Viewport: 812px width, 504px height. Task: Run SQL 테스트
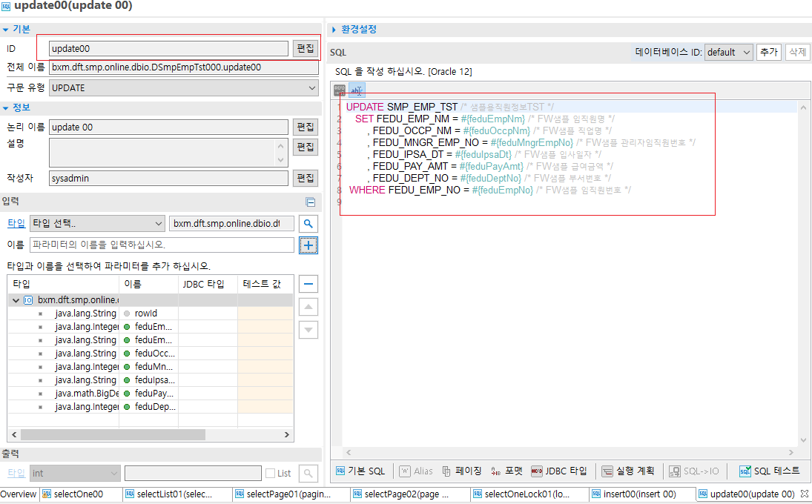click(x=770, y=471)
